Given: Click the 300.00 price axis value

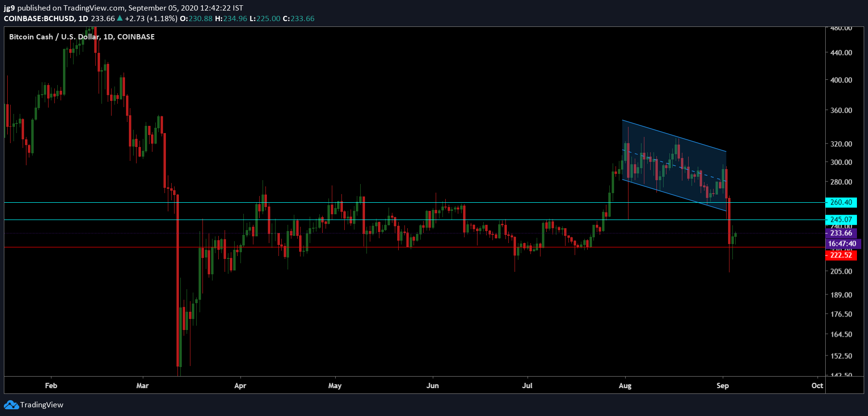Looking at the screenshot, I should pos(841,162).
